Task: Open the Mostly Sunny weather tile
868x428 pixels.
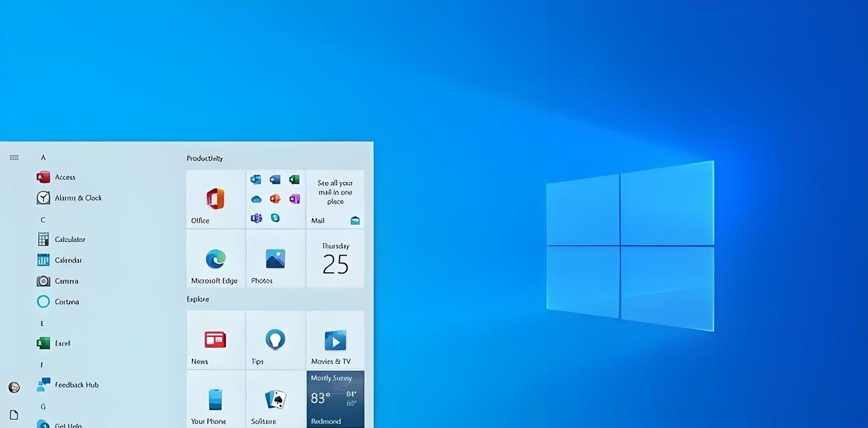Action: [336, 399]
